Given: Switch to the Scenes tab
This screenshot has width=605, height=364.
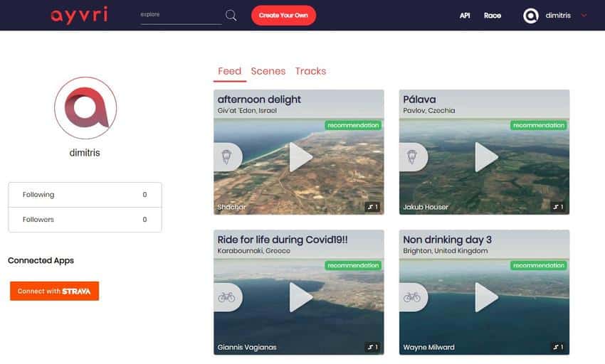Looking at the screenshot, I should click(x=268, y=71).
